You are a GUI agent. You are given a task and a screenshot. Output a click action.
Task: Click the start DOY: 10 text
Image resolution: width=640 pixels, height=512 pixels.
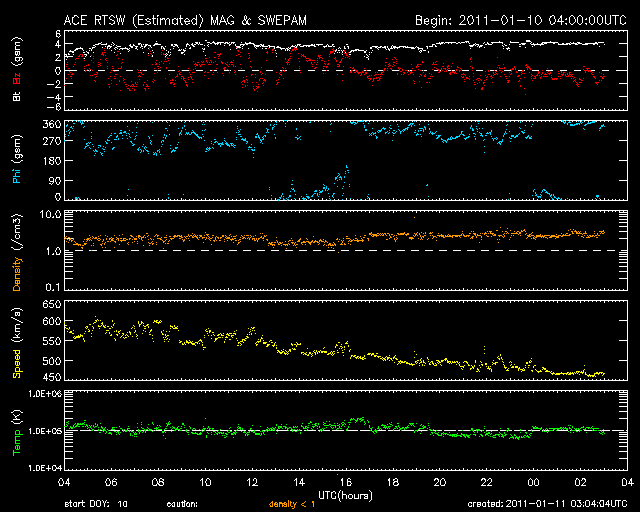[96, 505]
